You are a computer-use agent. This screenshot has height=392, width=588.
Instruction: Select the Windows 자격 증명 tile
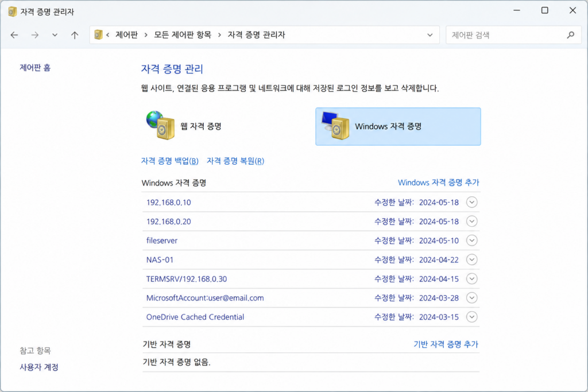coord(399,127)
